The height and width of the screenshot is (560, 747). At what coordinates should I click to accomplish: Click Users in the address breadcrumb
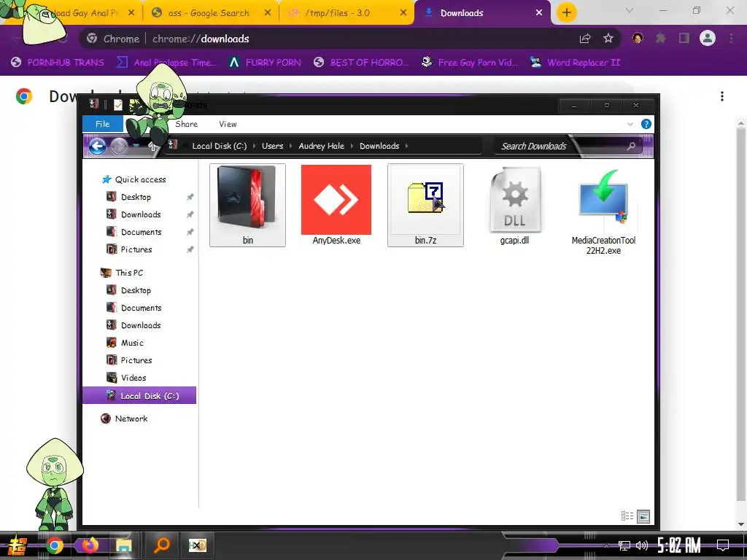tap(272, 146)
